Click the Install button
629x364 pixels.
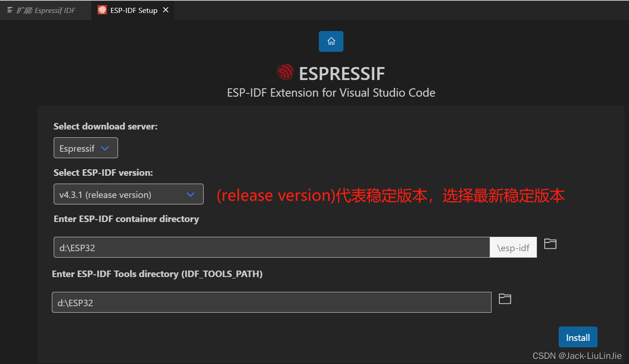pyautogui.click(x=578, y=337)
